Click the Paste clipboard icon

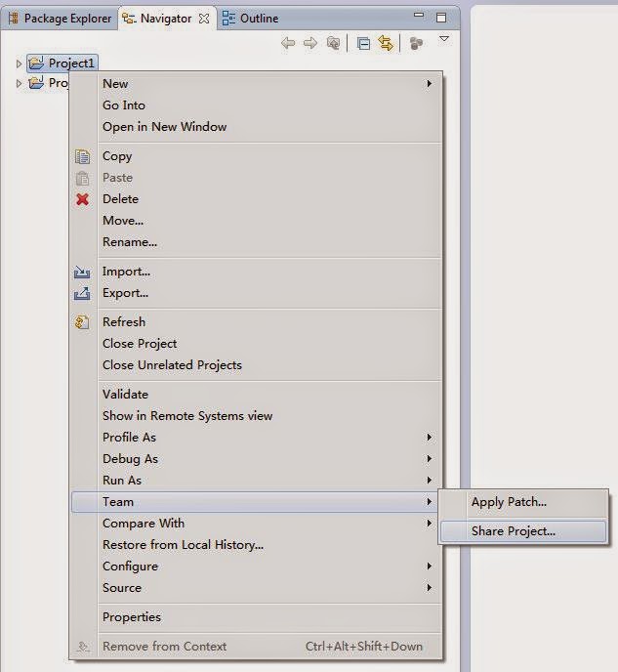point(82,178)
